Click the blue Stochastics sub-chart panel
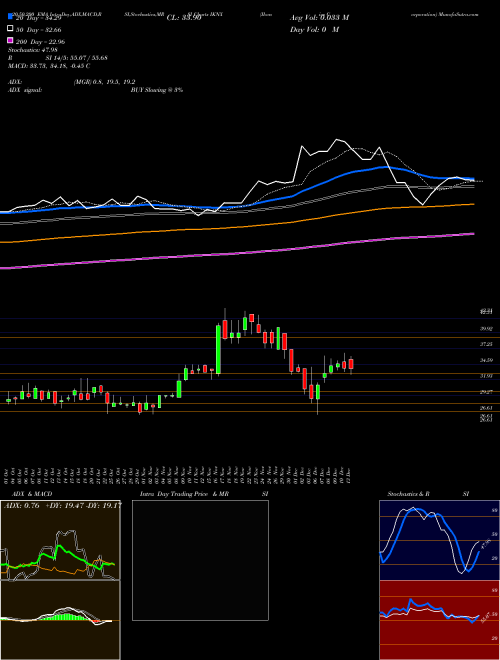Image resolution: width=500 pixels, height=660 pixels. (x=439, y=540)
